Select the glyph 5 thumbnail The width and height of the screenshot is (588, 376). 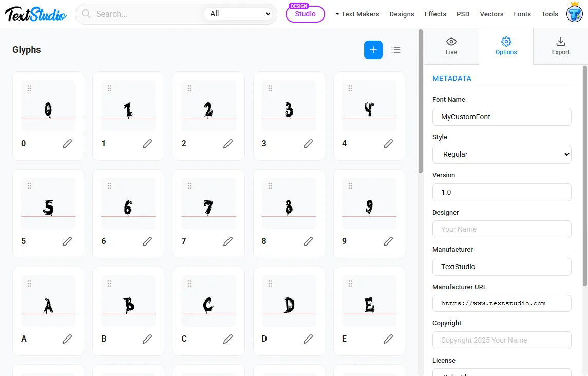click(x=48, y=203)
